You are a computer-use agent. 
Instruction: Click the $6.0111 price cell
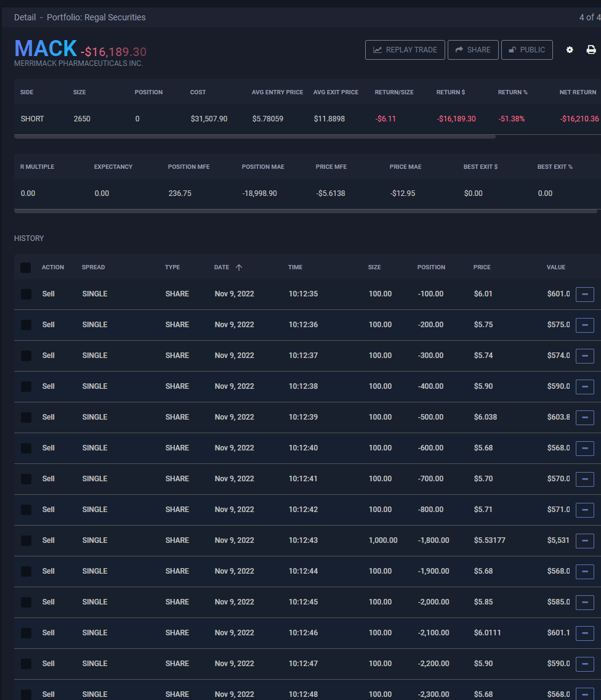click(x=487, y=633)
